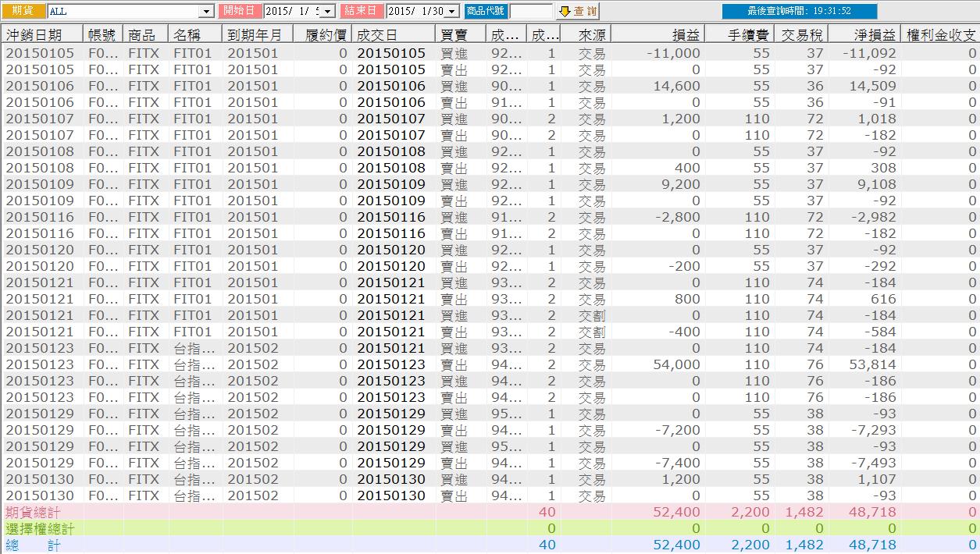The height and width of the screenshot is (554, 980).
Task: Select the 9,108 net profit cell
Action: pos(877,184)
